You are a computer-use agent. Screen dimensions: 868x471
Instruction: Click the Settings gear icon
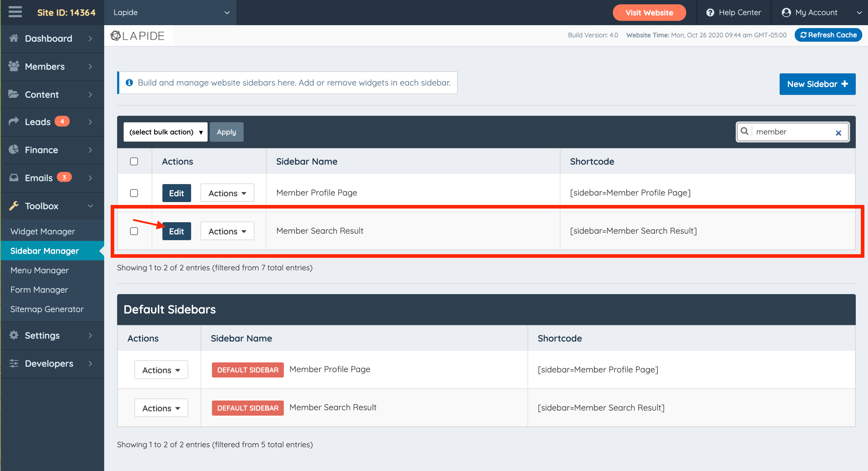[14, 335]
